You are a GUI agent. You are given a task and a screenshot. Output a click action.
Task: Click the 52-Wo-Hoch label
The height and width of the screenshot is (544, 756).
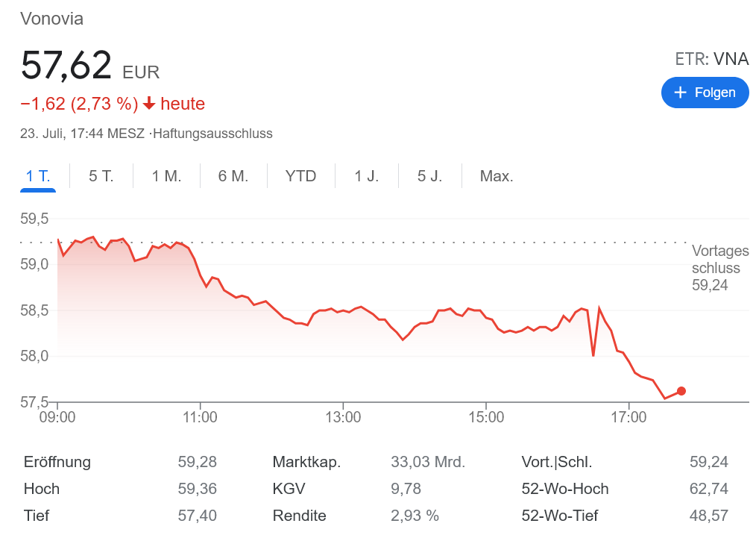click(x=564, y=489)
